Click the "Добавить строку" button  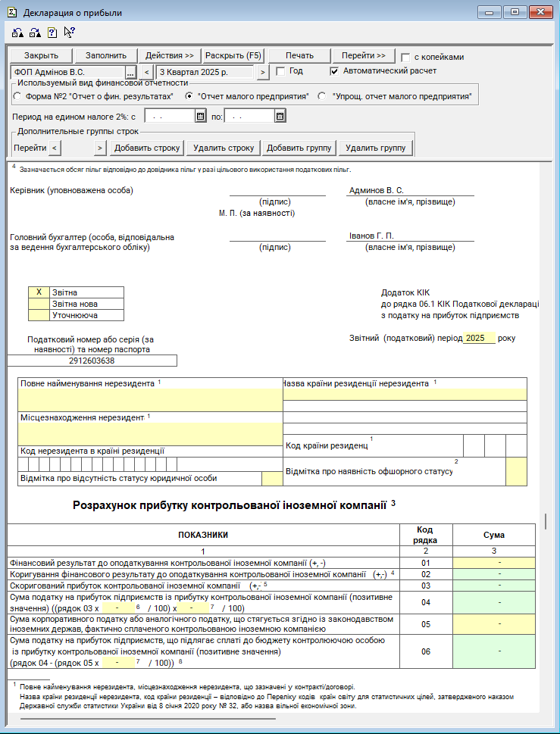(x=147, y=148)
